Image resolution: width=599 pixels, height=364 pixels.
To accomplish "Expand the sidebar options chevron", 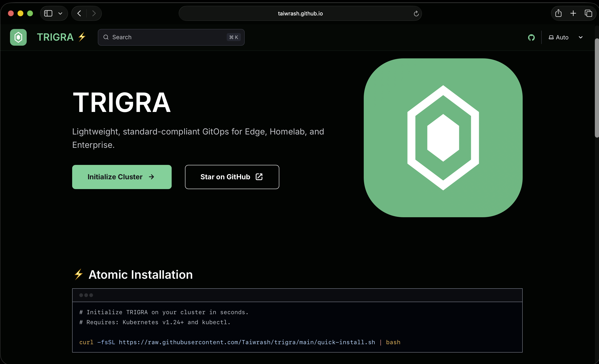I will coord(60,13).
